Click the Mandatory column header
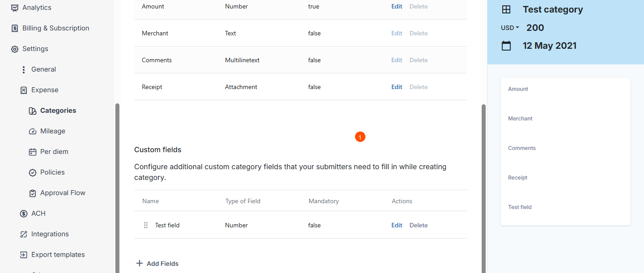Screen dimensions: 644x273 click(x=324, y=201)
